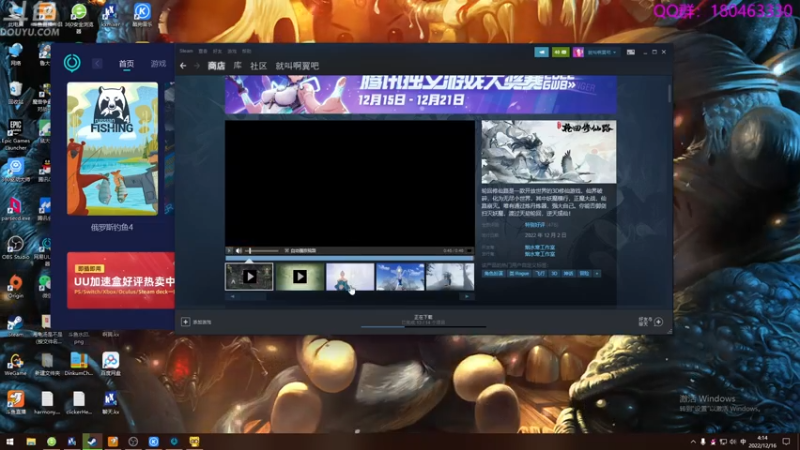800x450 pixels.
Task: Open the 就叫啊翼吧 profile tab
Action: [x=297, y=66]
